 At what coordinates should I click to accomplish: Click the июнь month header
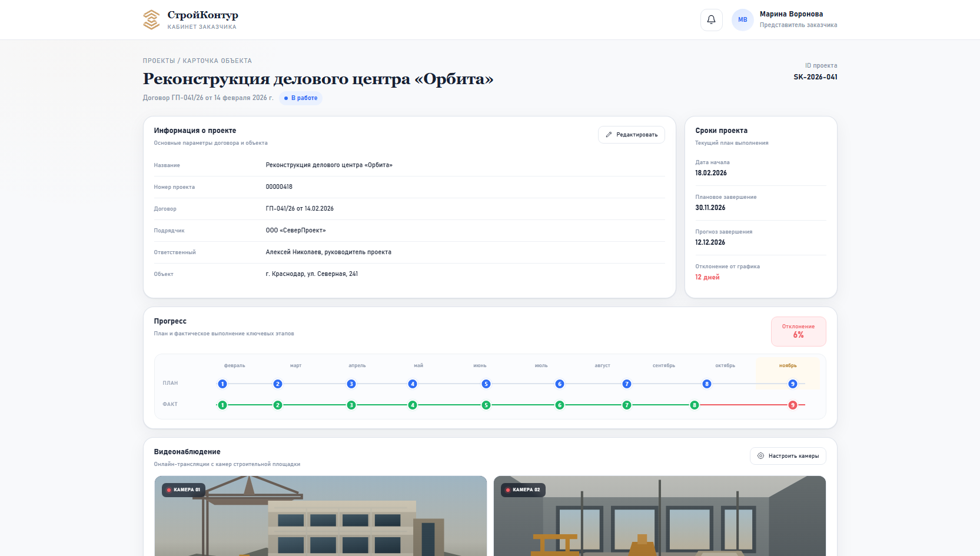pyautogui.click(x=480, y=365)
